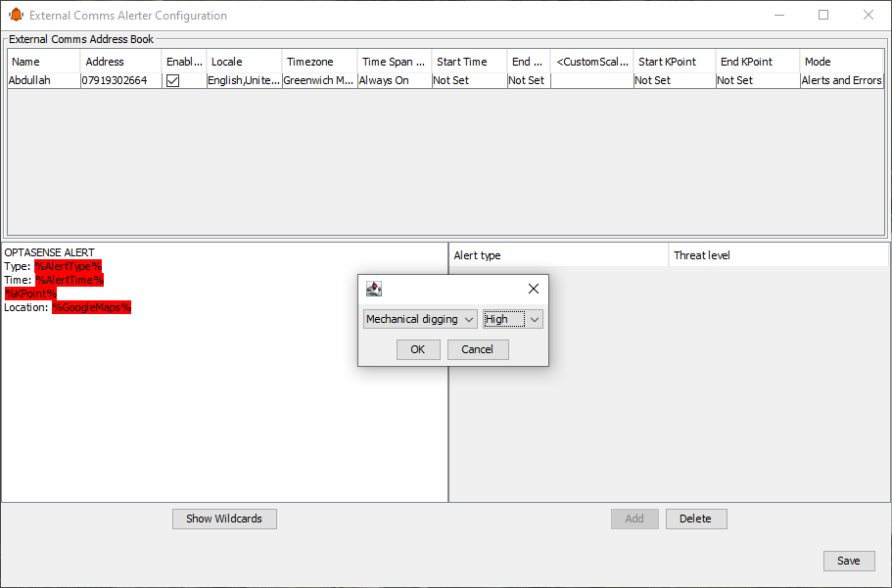Select the Abdullah name cell
Screen dimensions: 892x588
43,81
